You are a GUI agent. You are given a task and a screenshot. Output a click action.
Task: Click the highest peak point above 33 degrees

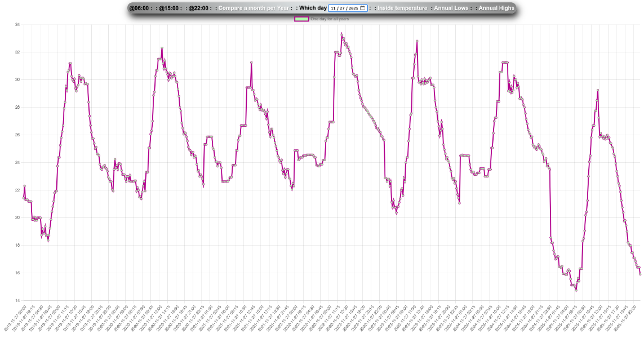tap(341, 34)
